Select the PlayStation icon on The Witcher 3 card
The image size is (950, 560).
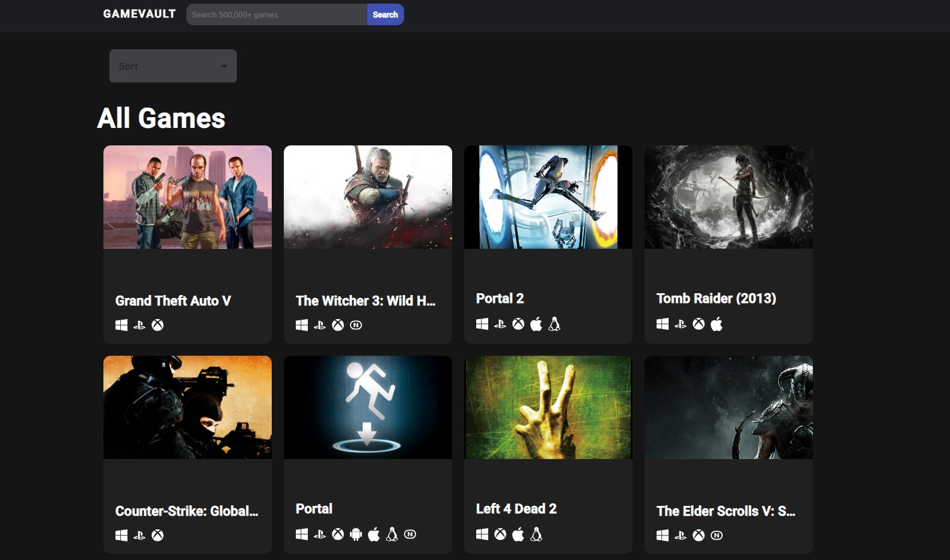320,325
